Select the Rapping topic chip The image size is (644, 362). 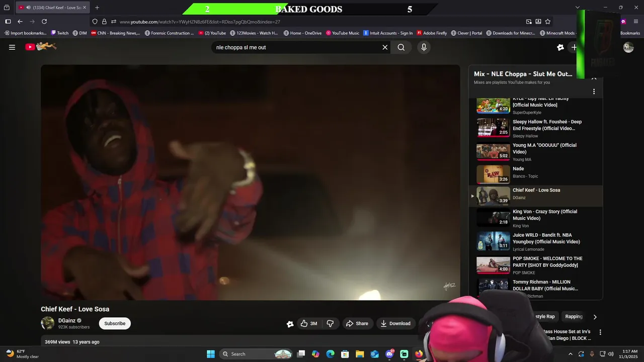574,317
